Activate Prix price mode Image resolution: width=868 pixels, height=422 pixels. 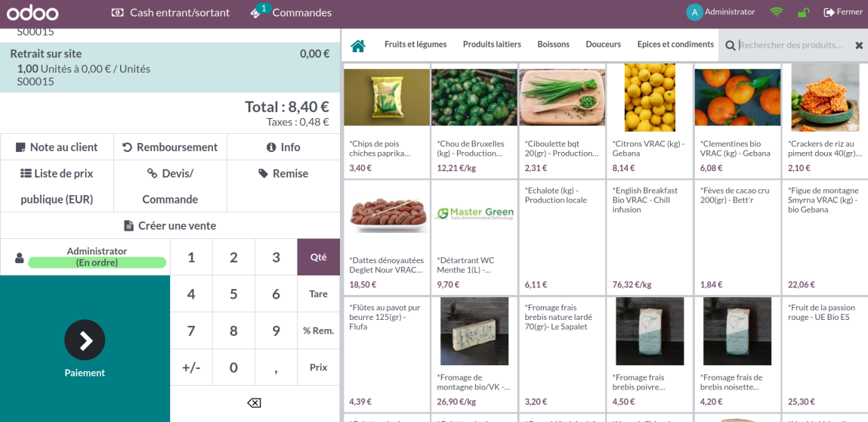coord(318,368)
